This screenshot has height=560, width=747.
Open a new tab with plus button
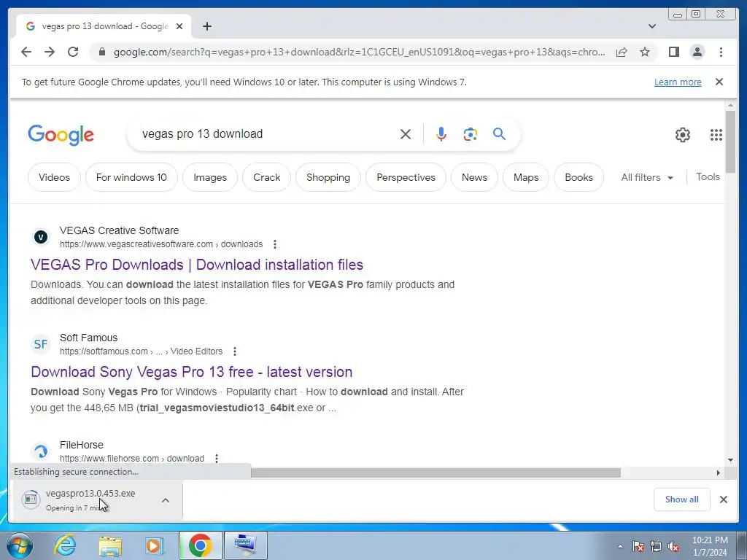click(206, 26)
